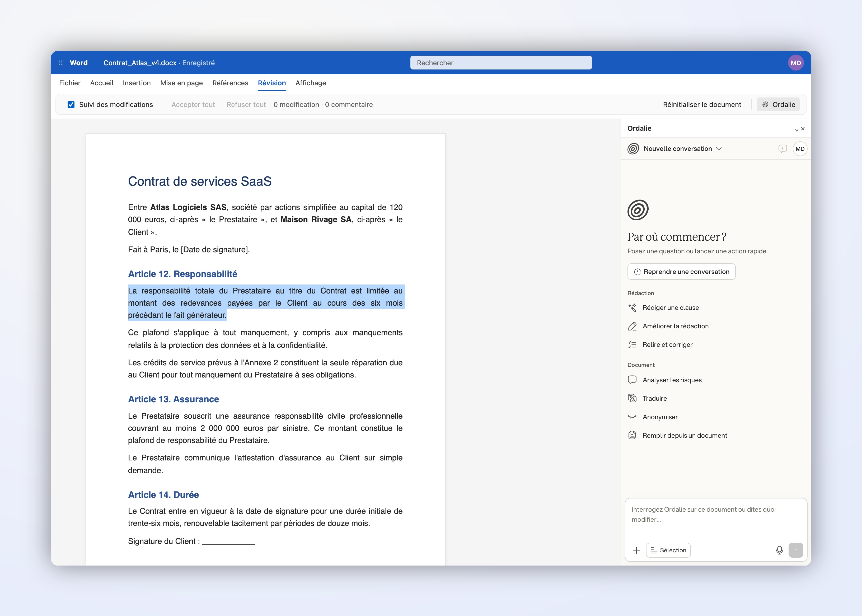This screenshot has width=862, height=616.
Task: Click the Sélection context chip
Action: [x=668, y=550]
